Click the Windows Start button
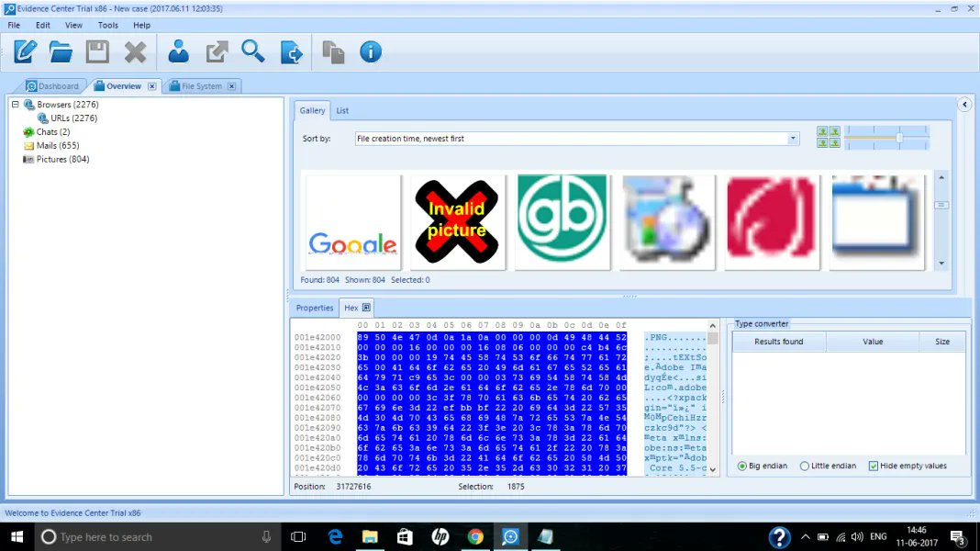The image size is (980, 551). pos(17,536)
